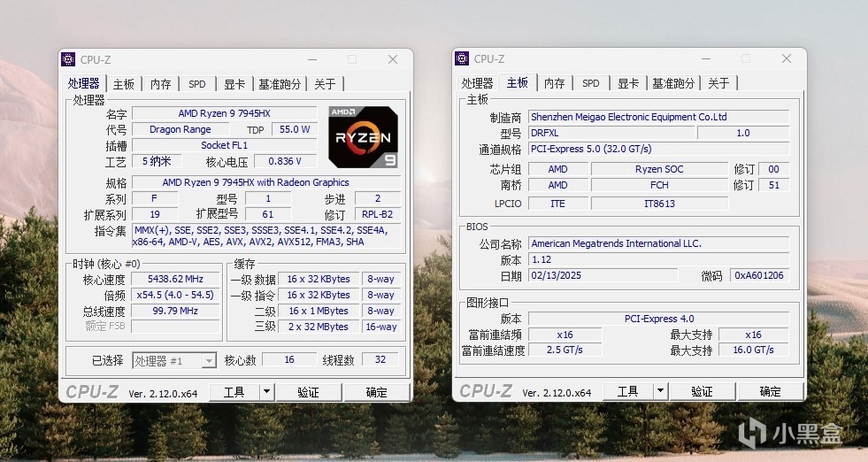
Task: Click the thread count value 32
Action: click(x=380, y=360)
